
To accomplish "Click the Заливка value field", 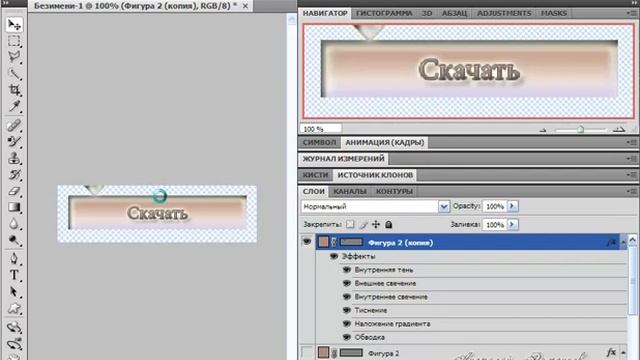I will (495, 224).
